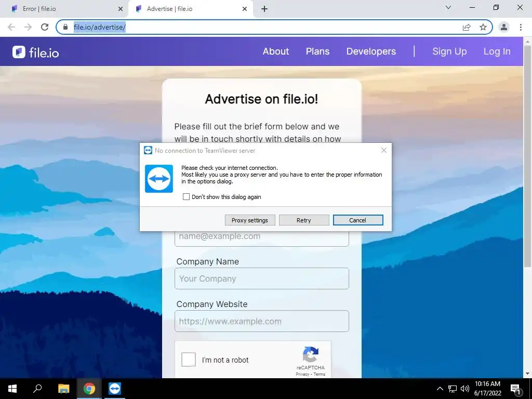Open notification center icon

[516, 389]
